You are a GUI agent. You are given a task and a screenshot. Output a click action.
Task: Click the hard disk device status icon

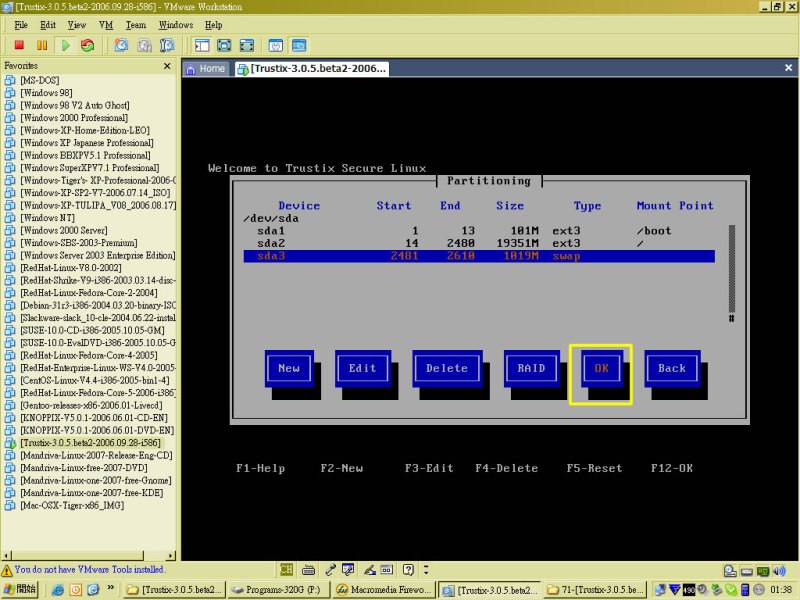[746, 571]
